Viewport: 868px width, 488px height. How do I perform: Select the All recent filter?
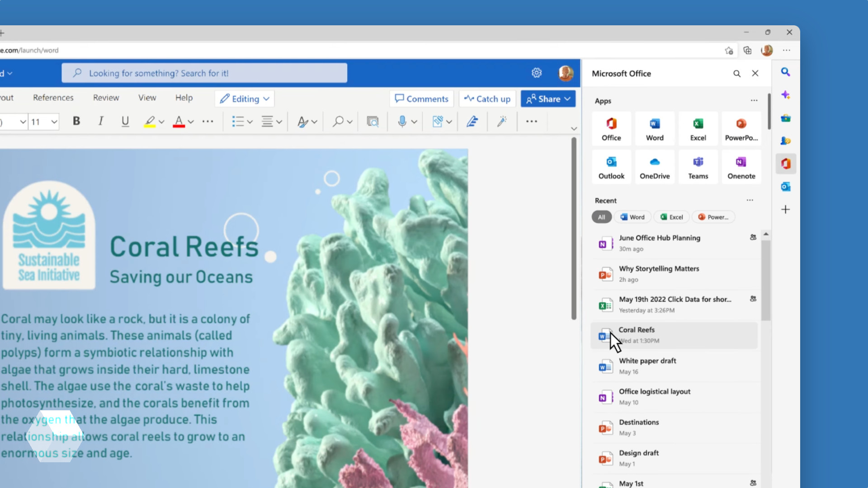point(601,217)
